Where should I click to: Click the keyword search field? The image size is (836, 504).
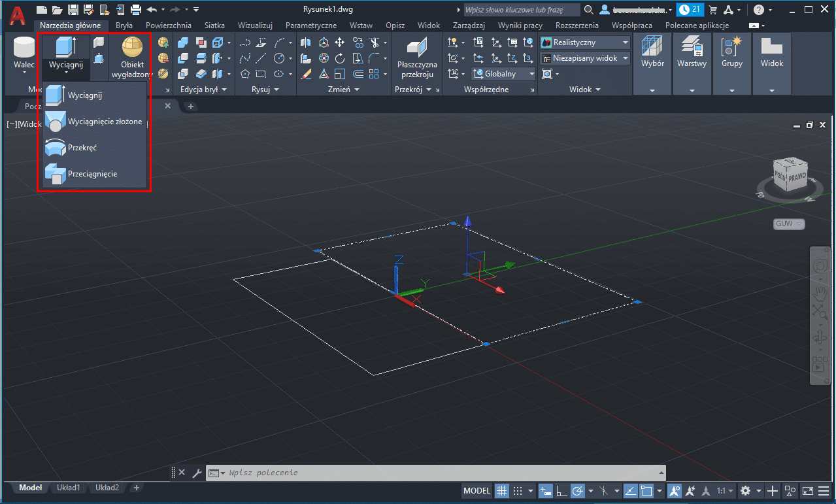pos(522,10)
